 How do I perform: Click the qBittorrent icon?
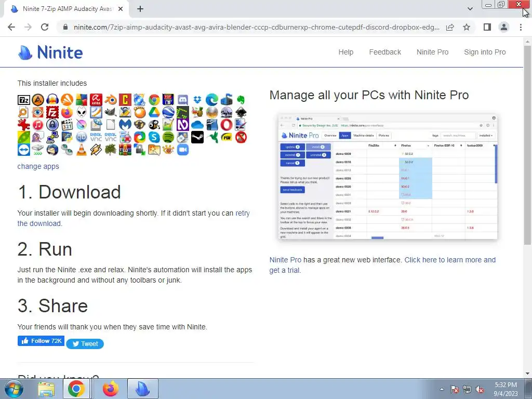pos(82,137)
